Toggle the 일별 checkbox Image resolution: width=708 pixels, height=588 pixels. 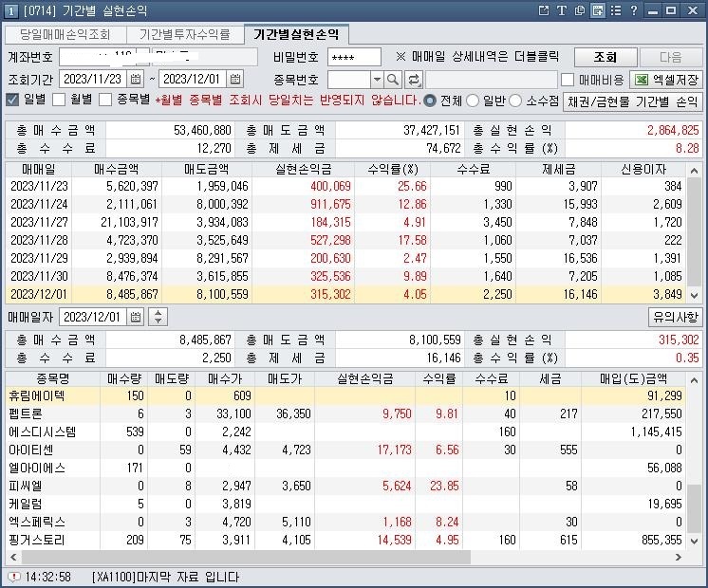12,100
